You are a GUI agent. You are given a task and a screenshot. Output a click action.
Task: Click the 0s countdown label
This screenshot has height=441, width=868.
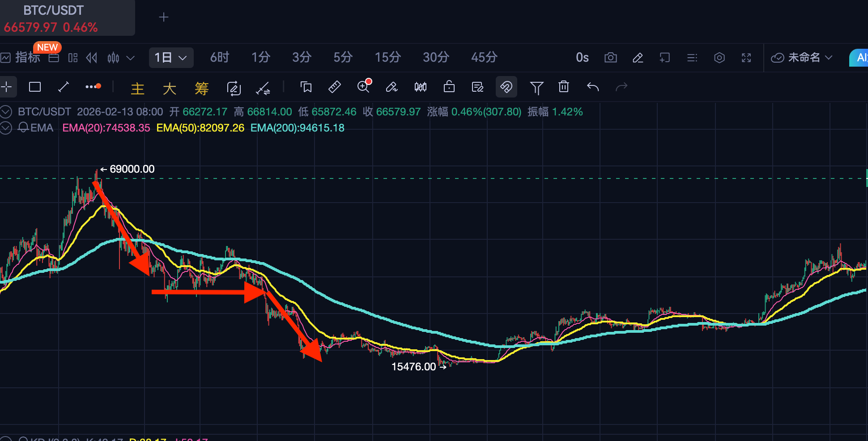(x=582, y=58)
